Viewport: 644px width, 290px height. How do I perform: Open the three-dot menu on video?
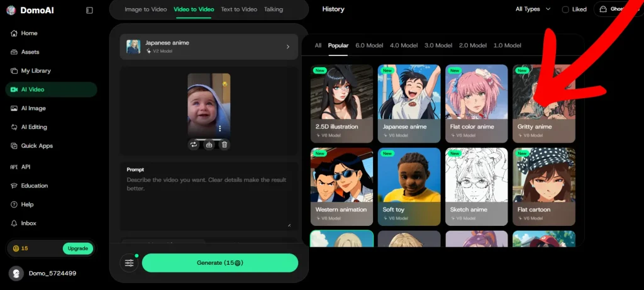(220, 128)
